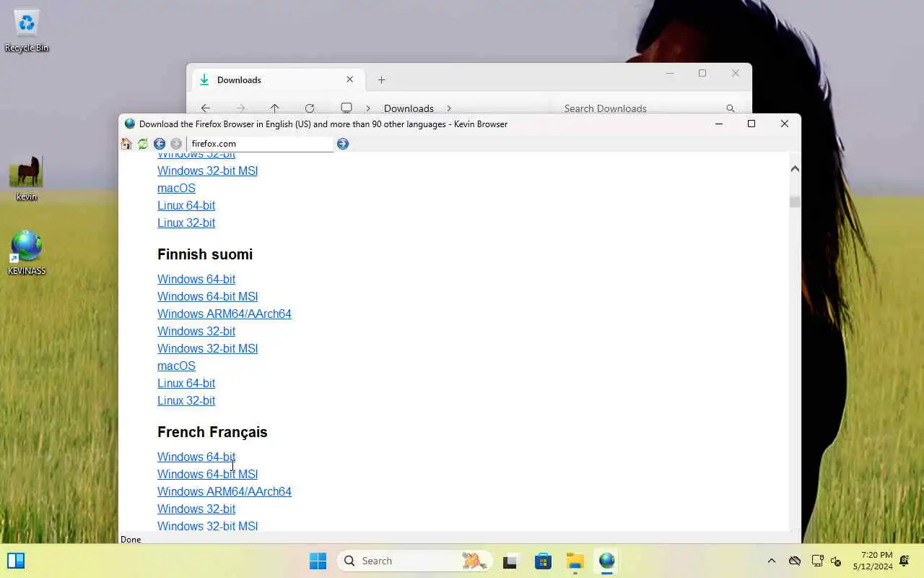
Task: Close the Downloads tab in File Explorer
Action: tap(350, 79)
